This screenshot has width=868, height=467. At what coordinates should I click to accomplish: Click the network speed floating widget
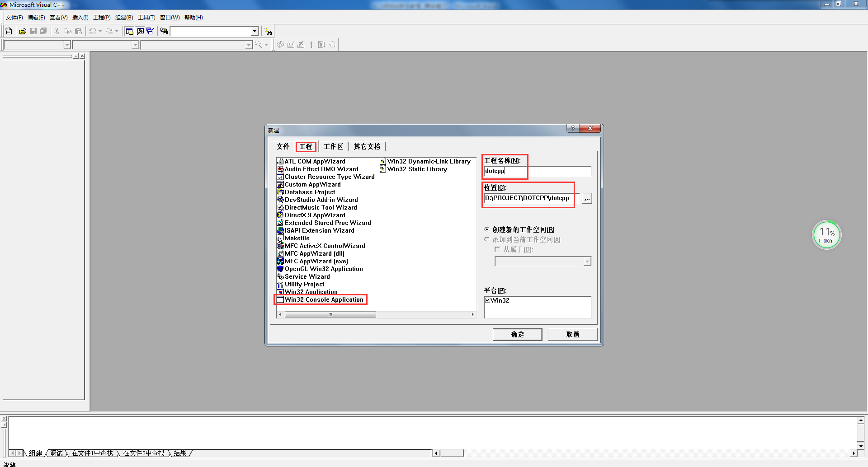click(827, 234)
